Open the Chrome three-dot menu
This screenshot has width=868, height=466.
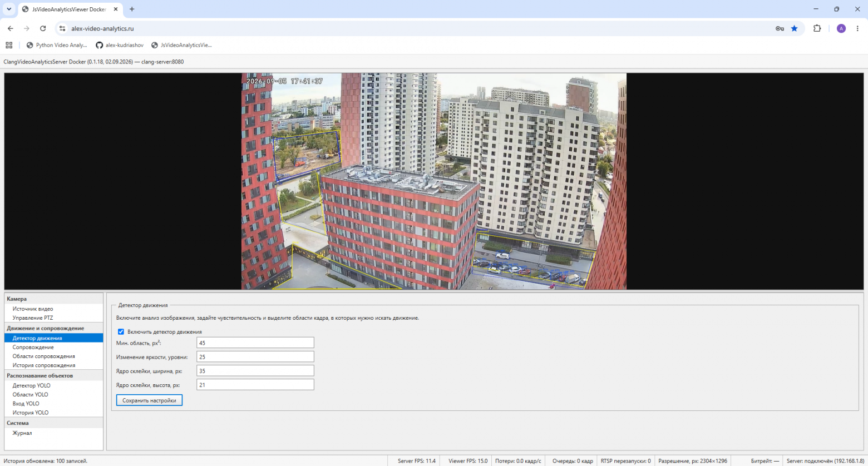[x=857, y=28]
